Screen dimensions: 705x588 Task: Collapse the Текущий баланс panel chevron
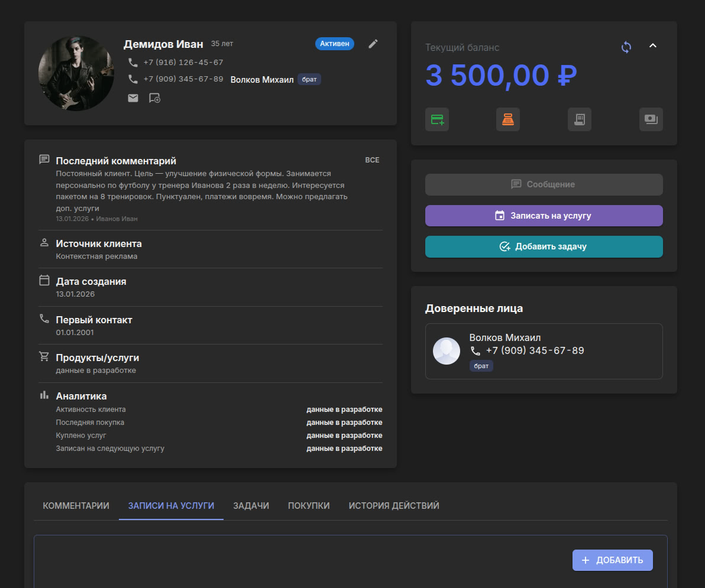point(653,45)
